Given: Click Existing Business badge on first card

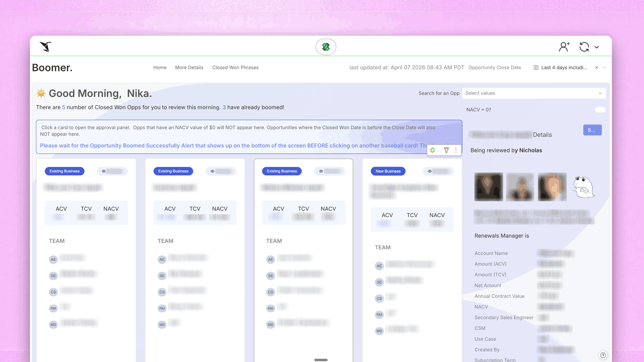Looking at the screenshot, I should click(65, 171).
